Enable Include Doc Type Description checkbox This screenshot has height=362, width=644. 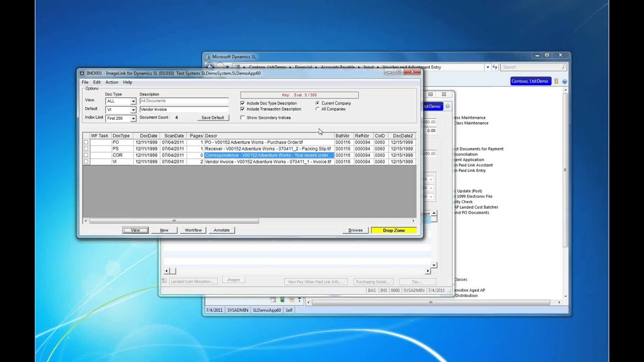pyautogui.click(x=243, y=103)
